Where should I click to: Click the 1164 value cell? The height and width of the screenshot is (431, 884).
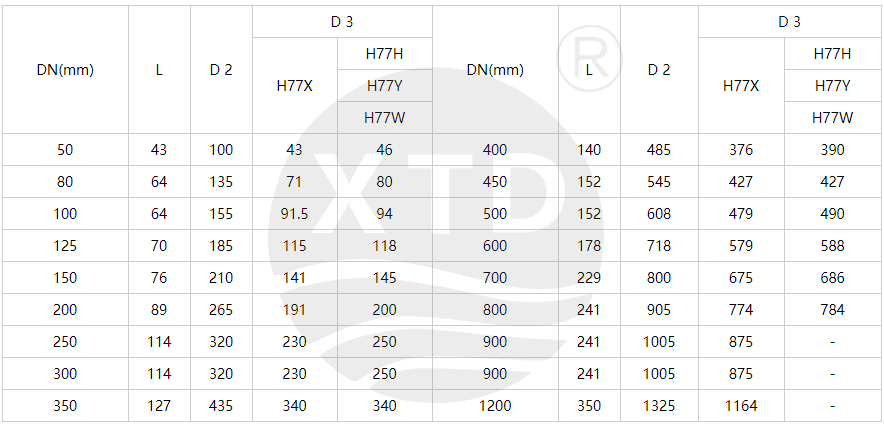click(x=741, y=406)
